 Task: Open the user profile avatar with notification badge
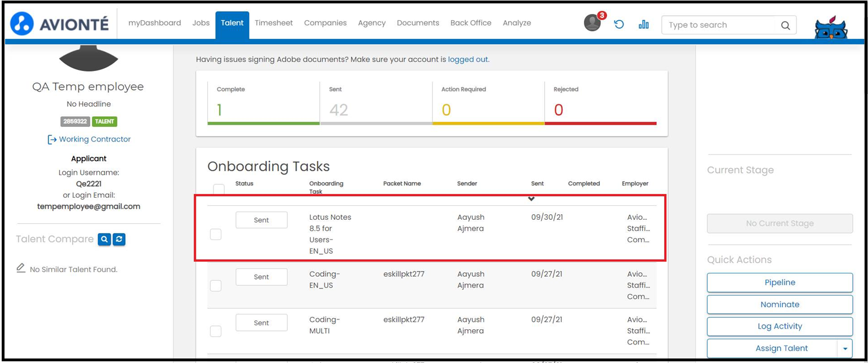[593, 23]
